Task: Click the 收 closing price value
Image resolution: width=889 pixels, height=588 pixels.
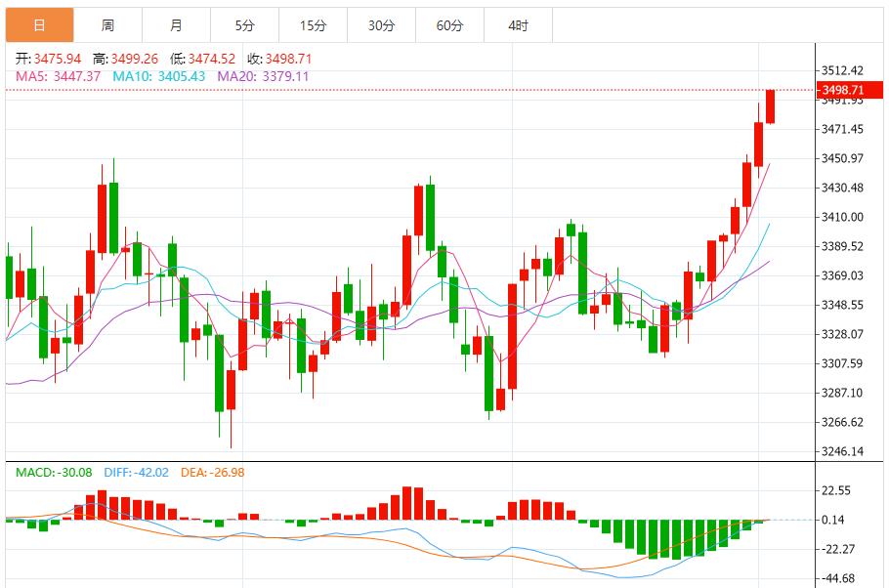Action: [x=278, y=59]
